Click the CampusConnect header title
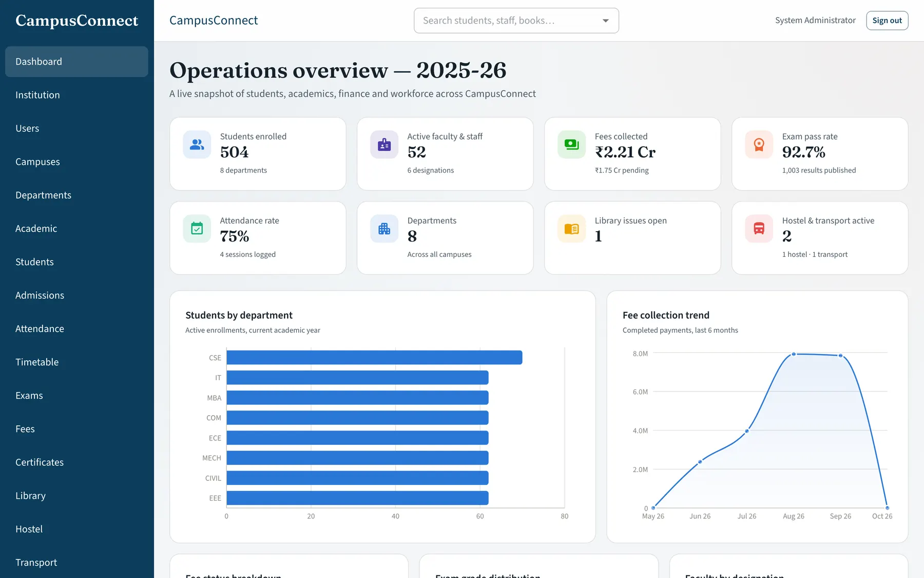Viewport: 924px width, 578px height. 214,21
